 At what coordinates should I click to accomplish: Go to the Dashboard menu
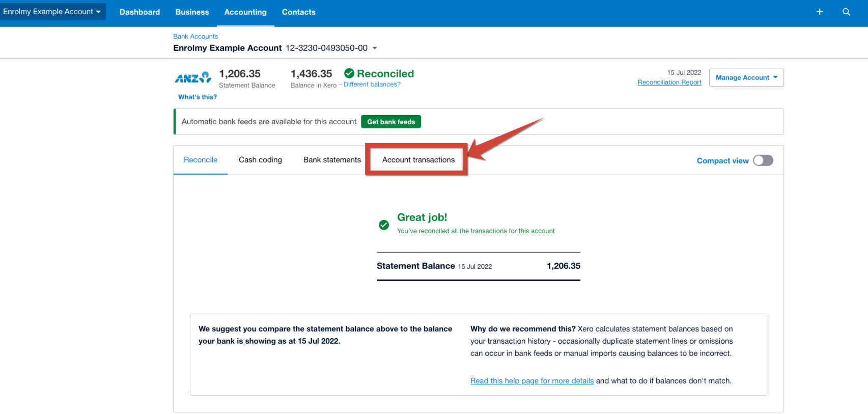(139, 12)
